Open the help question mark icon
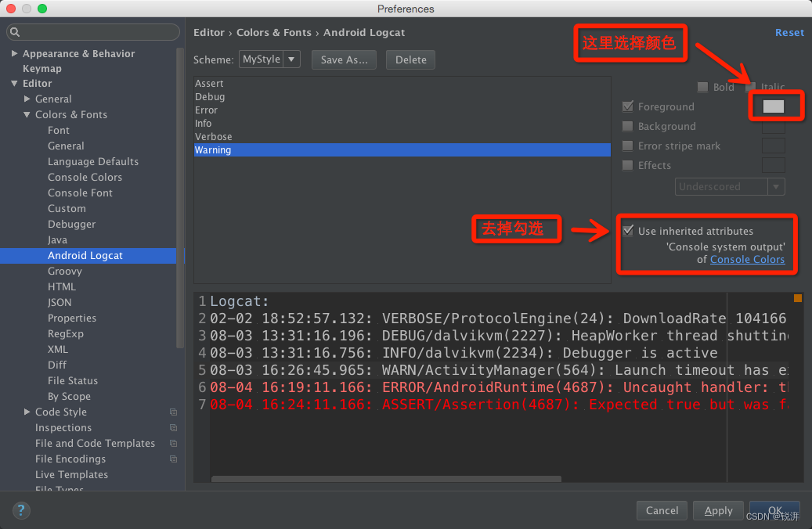812x529 pixels. (x=20, y=510)
